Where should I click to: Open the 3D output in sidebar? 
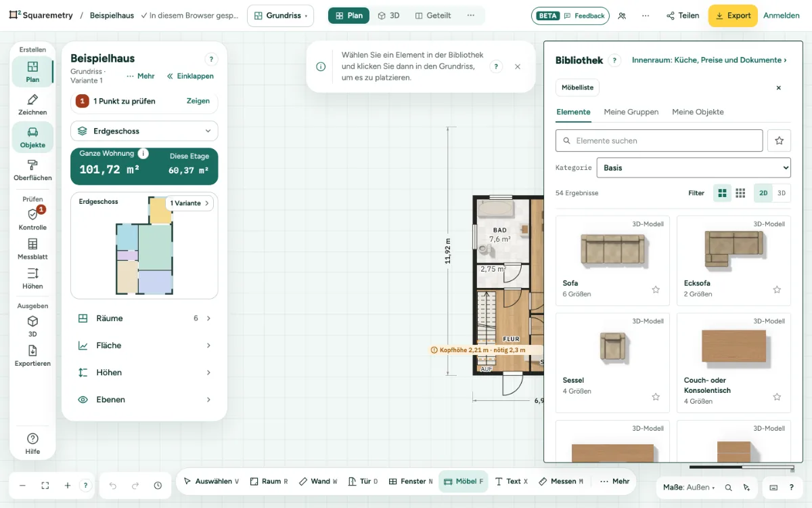[x=32, y=326]
